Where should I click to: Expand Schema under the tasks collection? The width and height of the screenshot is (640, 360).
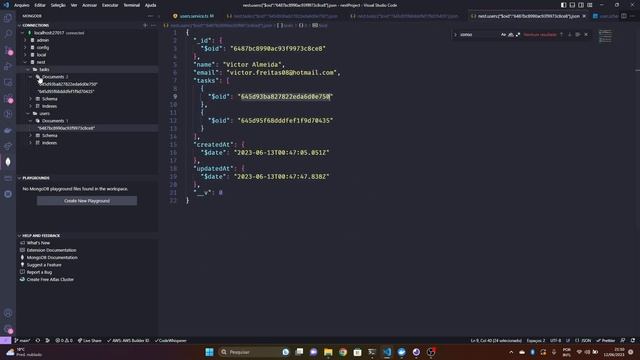tap(30, 99)
